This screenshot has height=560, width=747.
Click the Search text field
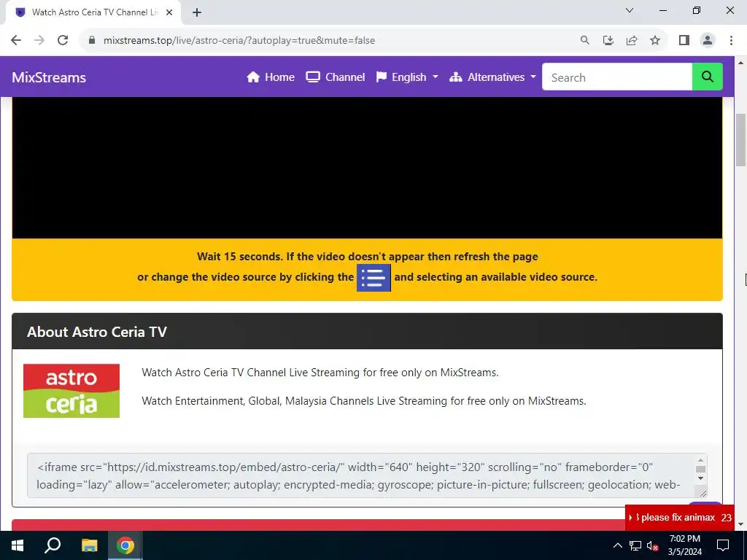point(617,77)
